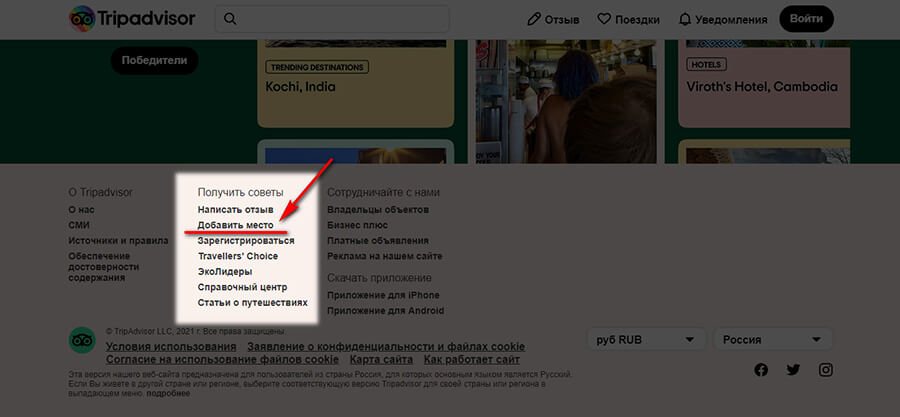This screenshot has height=417, width=900.
Task: Click the green owl logo in footer
Action: [82, 340]
